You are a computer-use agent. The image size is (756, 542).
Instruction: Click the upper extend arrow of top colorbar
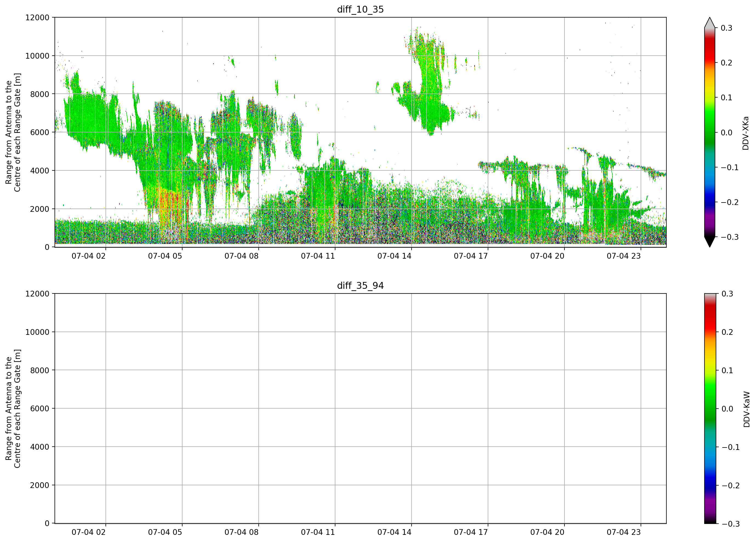(x=710, y=23)
